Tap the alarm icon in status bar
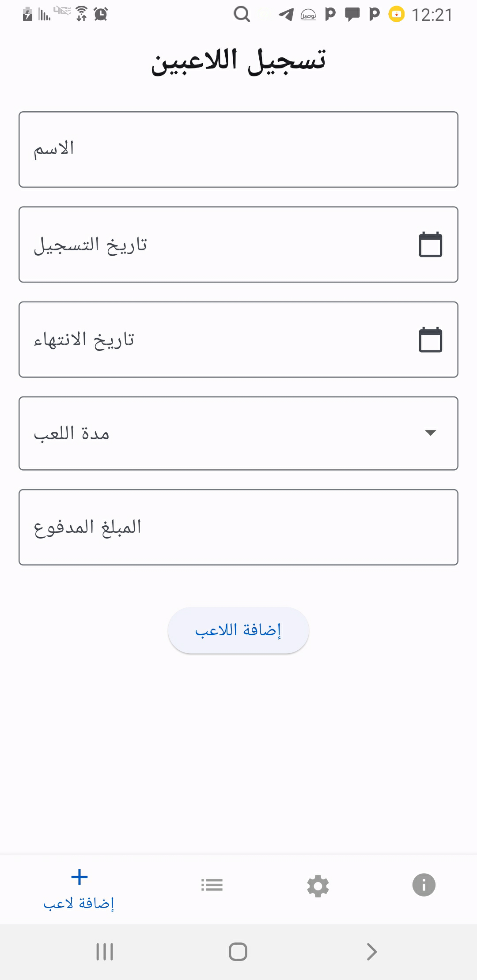This screenshot has width=477, height=980. point(101,15)
